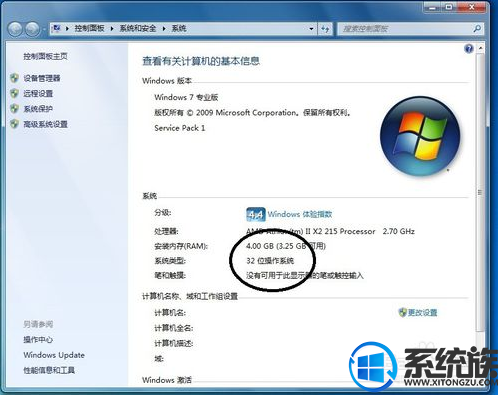Image resolution: width=498 pixels, height=395 pixels.
Task: Open 性能信息和工具 link
Action: coord(49,370)
